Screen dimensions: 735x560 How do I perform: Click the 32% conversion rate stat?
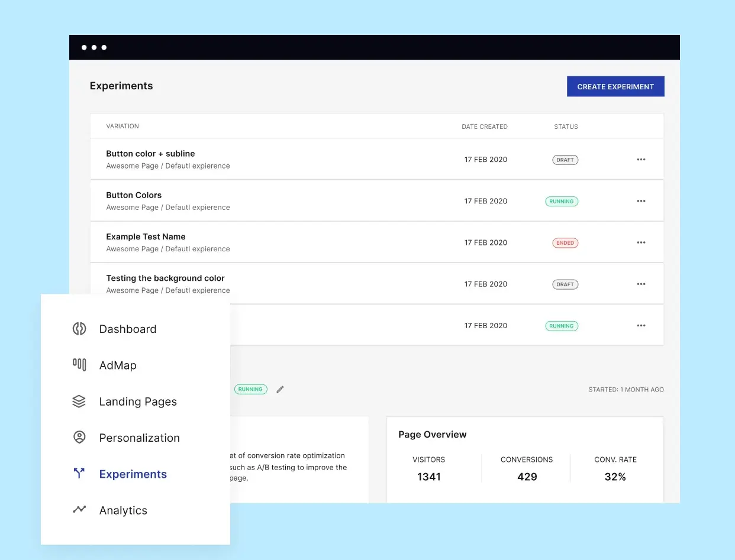615,477
